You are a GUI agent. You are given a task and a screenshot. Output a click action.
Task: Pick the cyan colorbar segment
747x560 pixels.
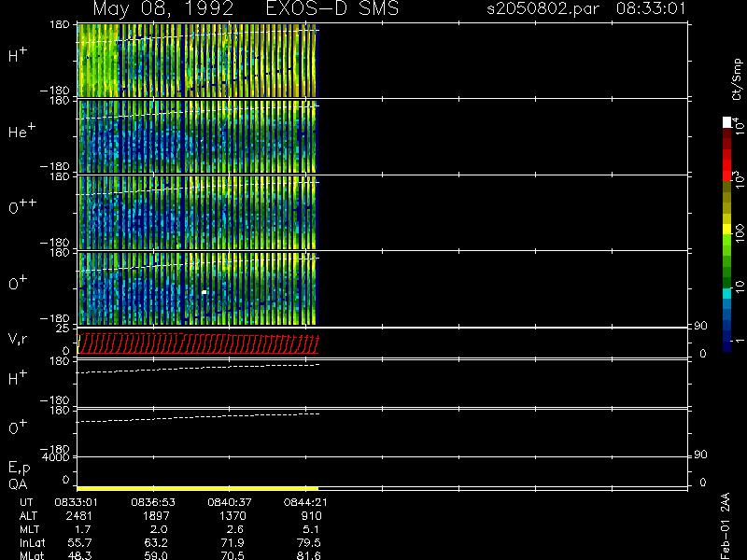click(x=727, y=294)
